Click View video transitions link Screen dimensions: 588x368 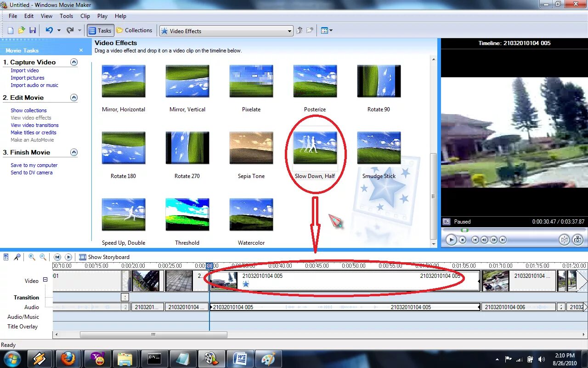click(35, 125)
